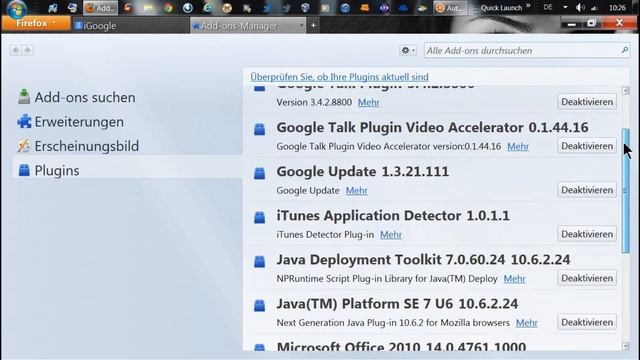Select the Add-ons-Manager tab
The height and width of the screenshot is (360, 640).
[x=248, y=26]
